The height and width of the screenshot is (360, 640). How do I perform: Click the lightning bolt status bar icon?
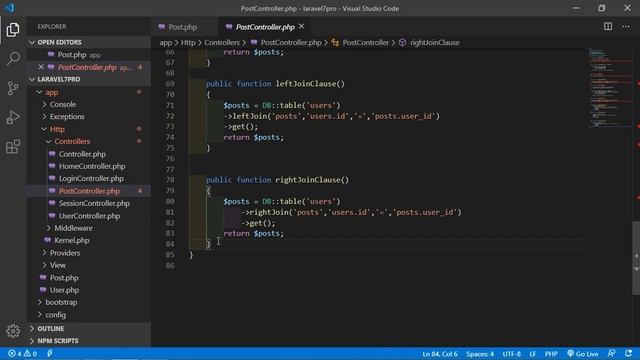pyautogui.click(x=50, y=353)
